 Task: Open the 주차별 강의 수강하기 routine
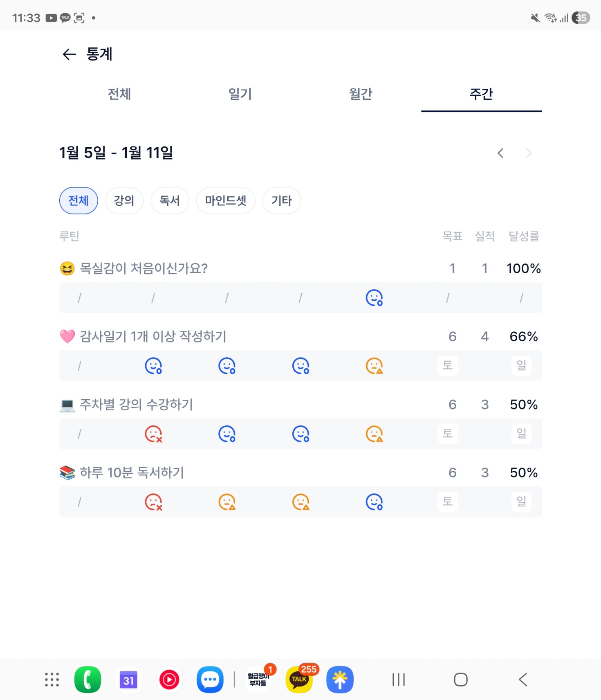(x=136, y=404)
